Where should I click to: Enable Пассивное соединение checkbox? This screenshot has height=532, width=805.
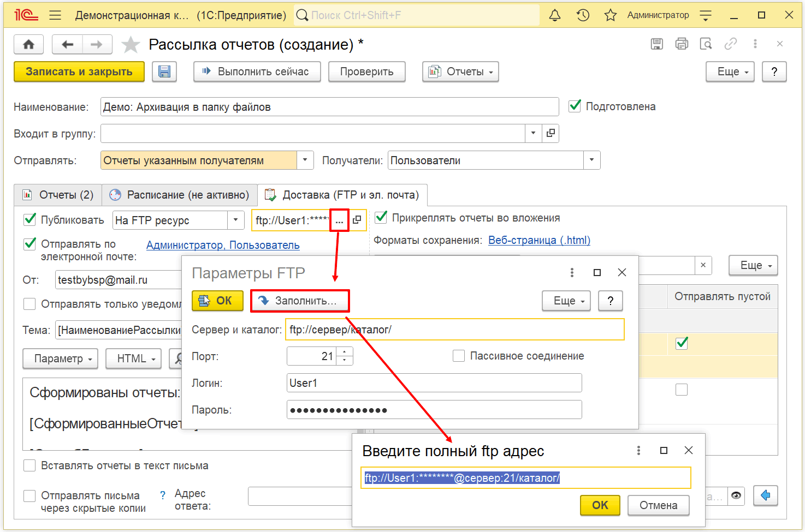tap(459, 356)
